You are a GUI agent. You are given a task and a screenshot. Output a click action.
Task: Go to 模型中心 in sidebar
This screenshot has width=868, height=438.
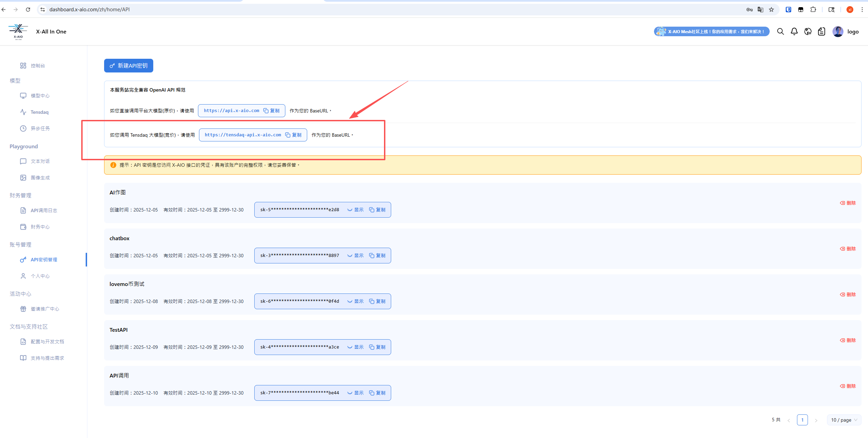point(40,96)
